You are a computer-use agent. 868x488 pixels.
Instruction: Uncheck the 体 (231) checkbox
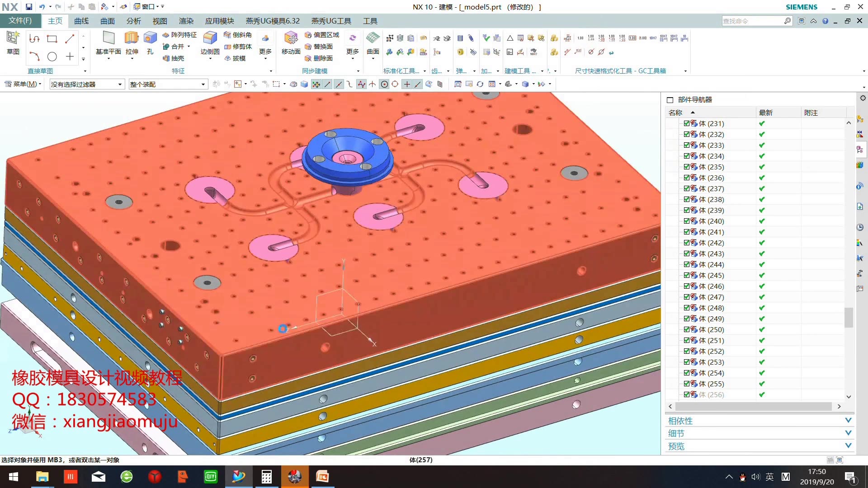686,123
